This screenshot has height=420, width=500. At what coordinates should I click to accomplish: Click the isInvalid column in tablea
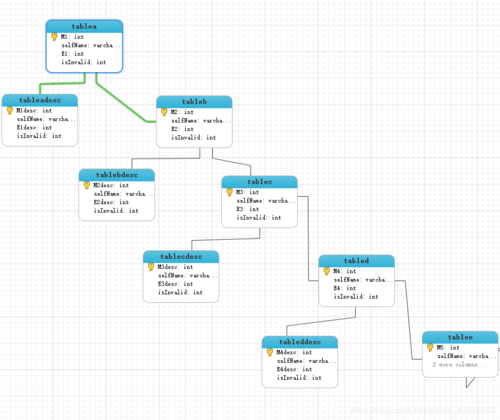[84, 62]
